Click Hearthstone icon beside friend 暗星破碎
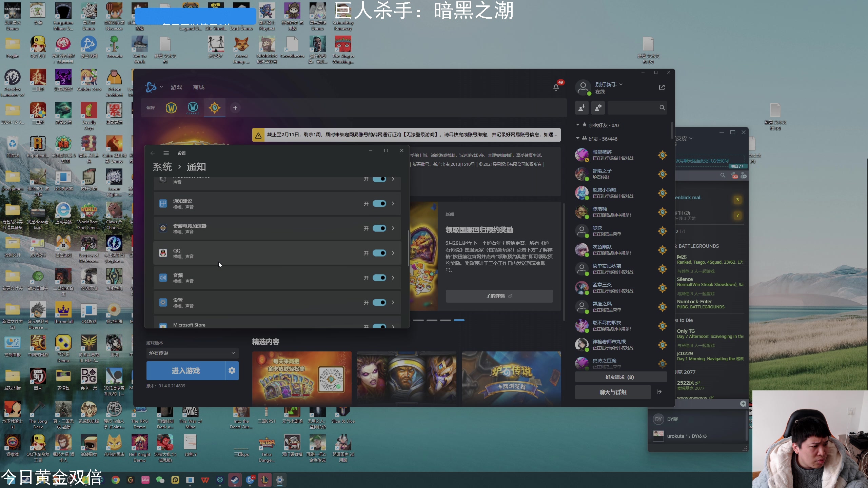868x488 pixels. click(662, 155)
